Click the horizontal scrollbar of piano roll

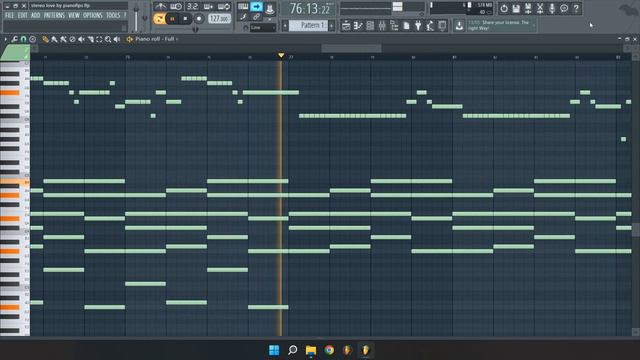click(351, 49)
